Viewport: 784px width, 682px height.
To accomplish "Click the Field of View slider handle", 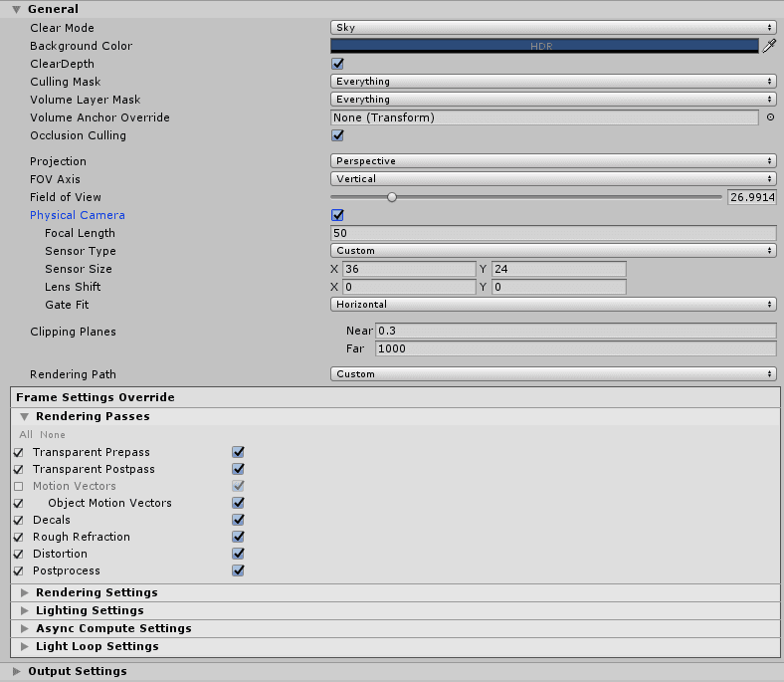I will click(392, 197).
